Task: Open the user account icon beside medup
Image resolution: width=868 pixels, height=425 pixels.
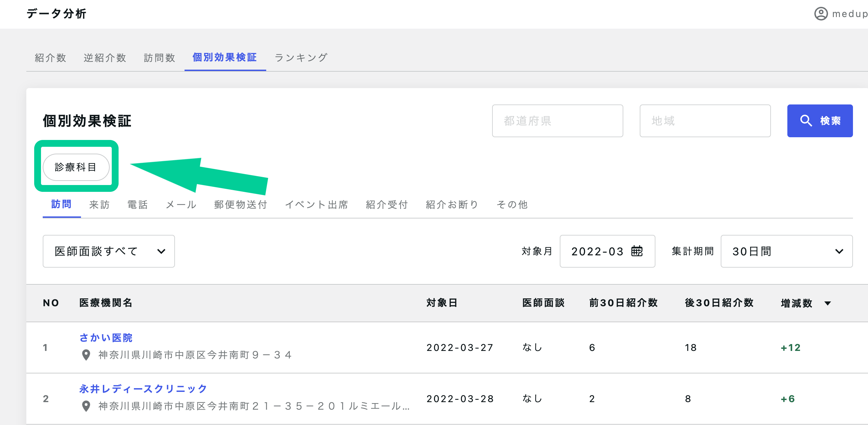Action: click(x=821, y=14)
